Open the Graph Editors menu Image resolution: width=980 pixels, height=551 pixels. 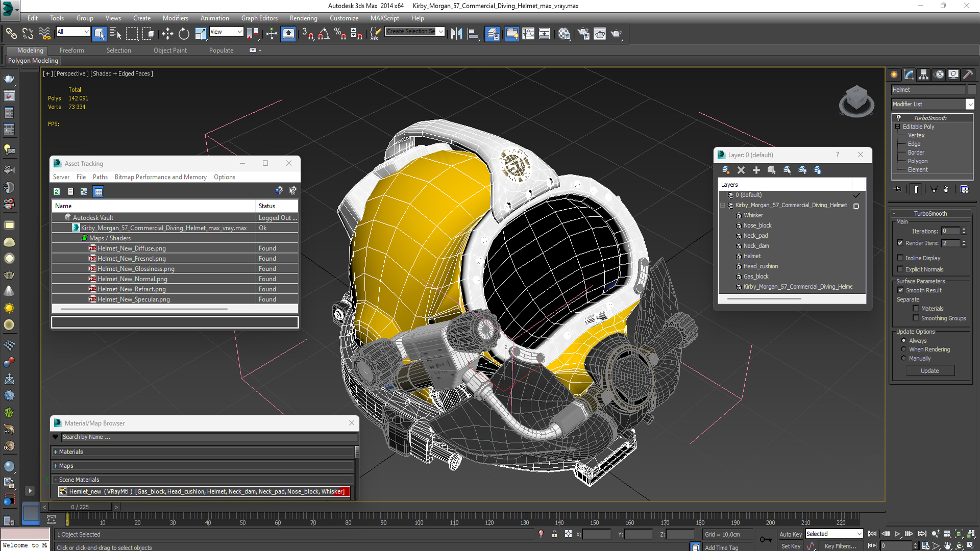click(x=259, y=18)
